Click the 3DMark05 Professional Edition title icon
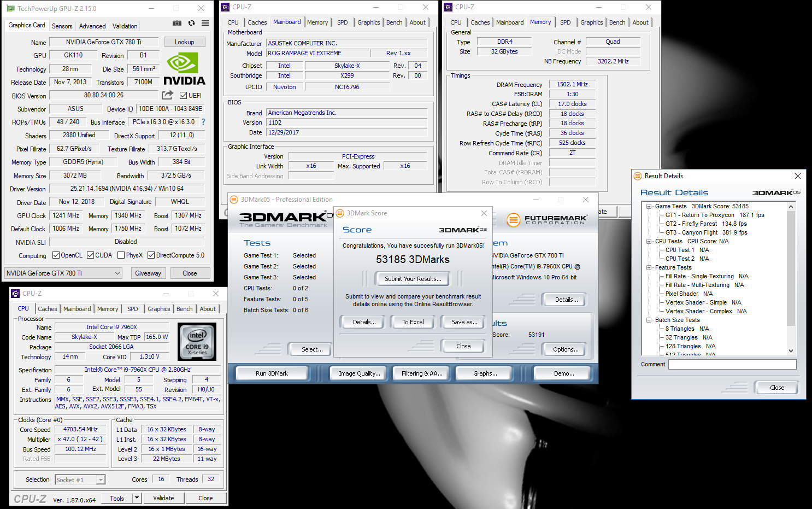 (234, 200)
